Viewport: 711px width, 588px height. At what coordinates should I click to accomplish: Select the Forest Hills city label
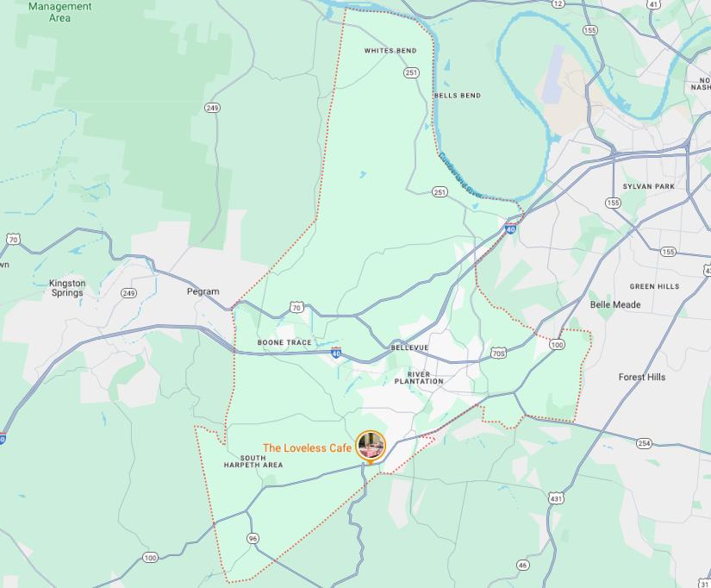coord(641,377)
